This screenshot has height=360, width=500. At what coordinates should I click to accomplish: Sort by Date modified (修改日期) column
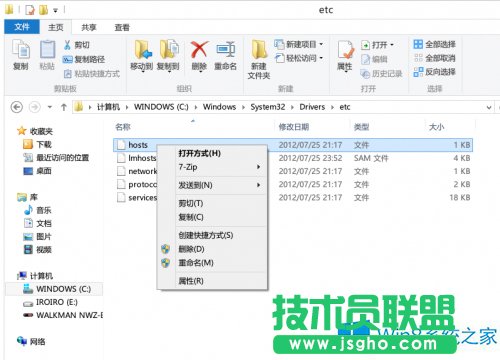point(294,127)
